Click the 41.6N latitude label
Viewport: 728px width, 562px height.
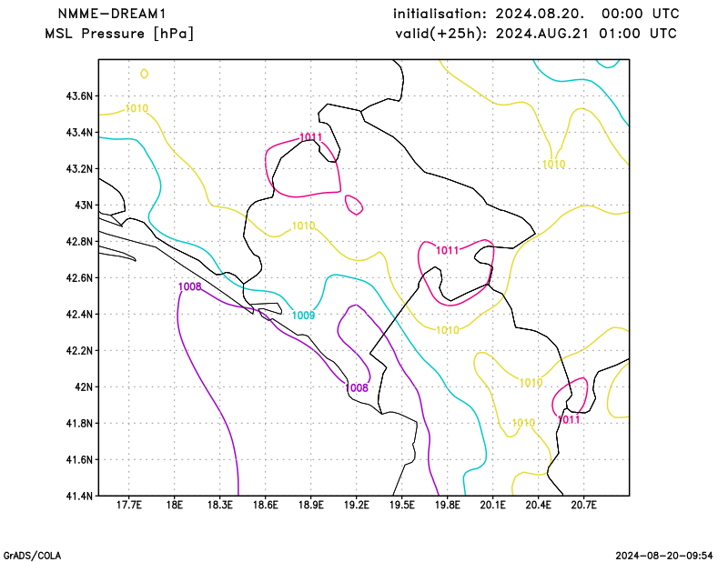79,460
